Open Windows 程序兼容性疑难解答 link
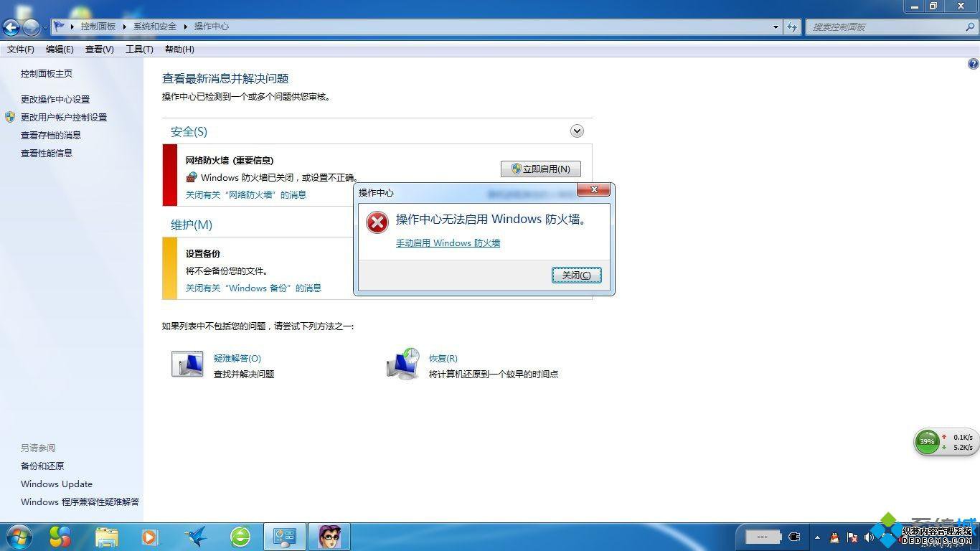Screen dimensions: 980x551 tap(80, 501)
